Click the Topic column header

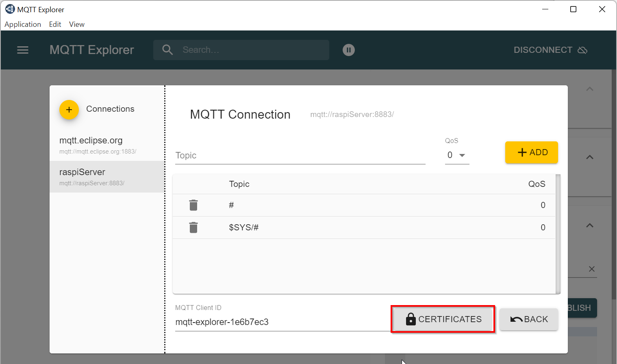point(239,184)
